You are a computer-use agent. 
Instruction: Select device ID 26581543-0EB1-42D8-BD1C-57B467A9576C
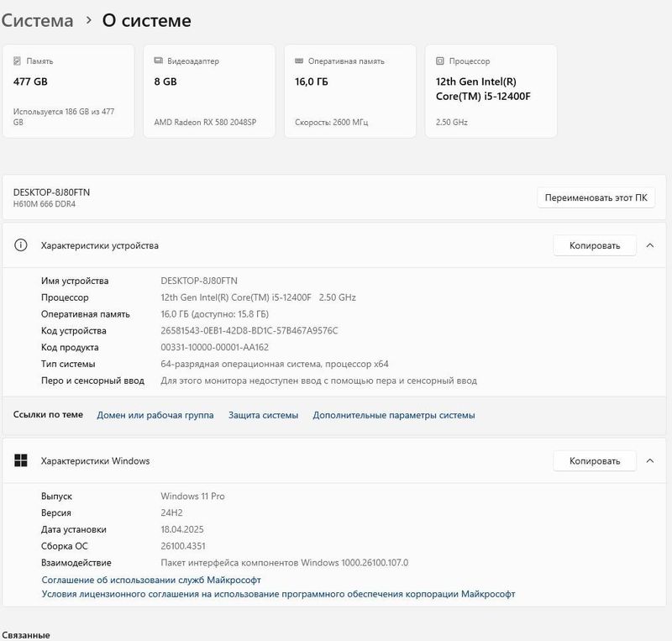pyautogui.click(x=249, y=330)
